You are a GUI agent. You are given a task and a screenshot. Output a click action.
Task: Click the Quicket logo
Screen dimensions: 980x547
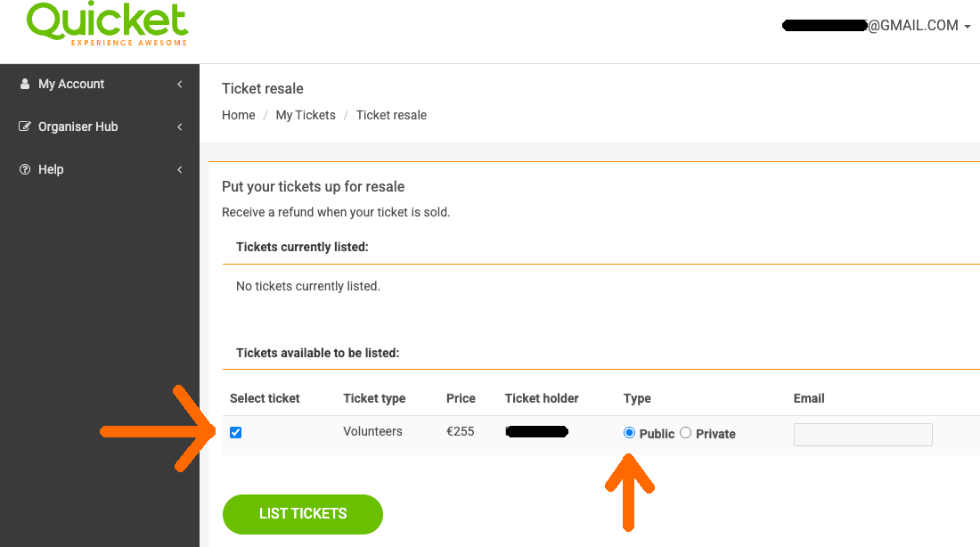point(107,24)
